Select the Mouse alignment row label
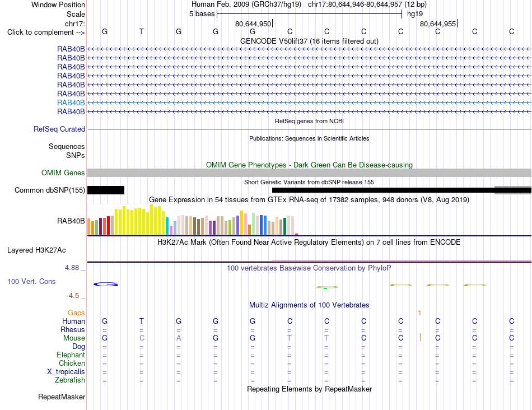This screenshot has width=532, height=410. 74,338
